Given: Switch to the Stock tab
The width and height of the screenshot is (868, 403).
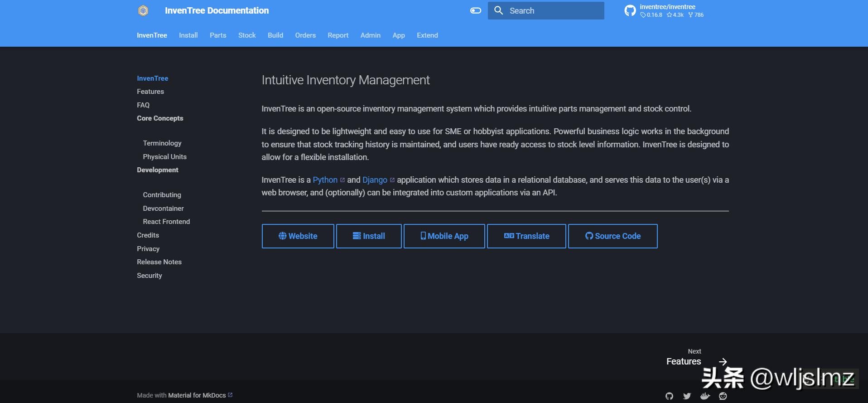Looking at the screenshot, I should [247, 35].
